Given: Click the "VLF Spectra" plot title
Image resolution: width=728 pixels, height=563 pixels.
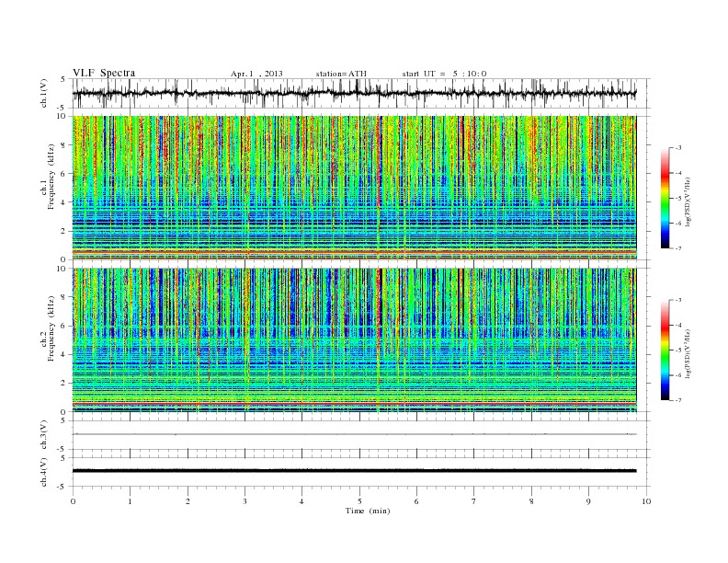Looking at the screenshot, I should [x=104, y=73].
